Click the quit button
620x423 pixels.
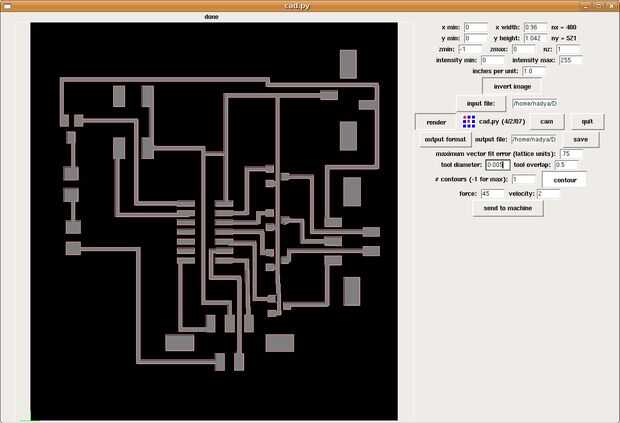(x=587, y=122)
